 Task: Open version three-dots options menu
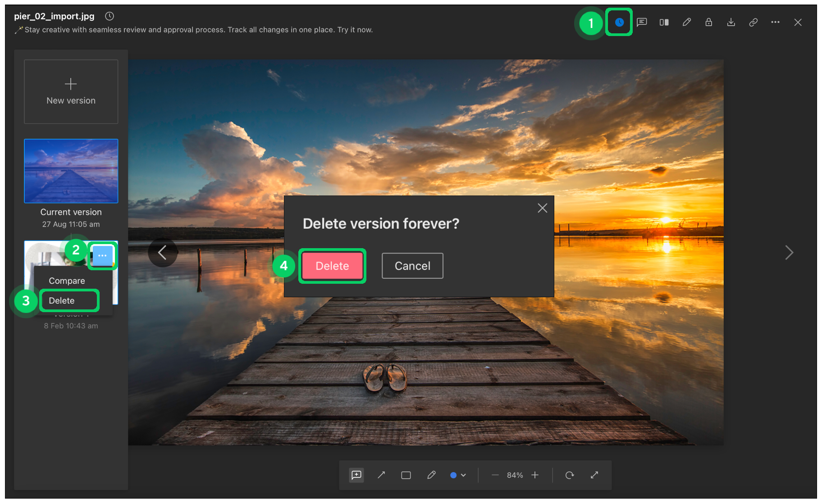(102, 255)
